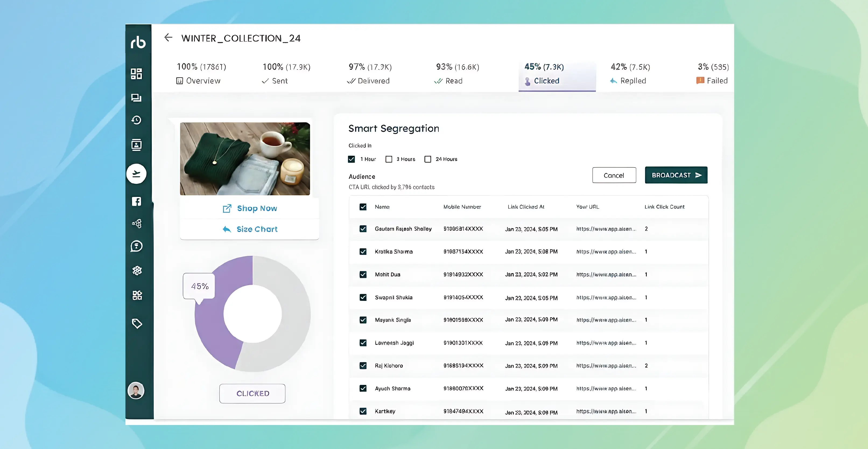The width and height of the screenshot is (868, 449).
Task: Uncheck the 1 Hour checkbox
Action: click(x=352, y=159)
